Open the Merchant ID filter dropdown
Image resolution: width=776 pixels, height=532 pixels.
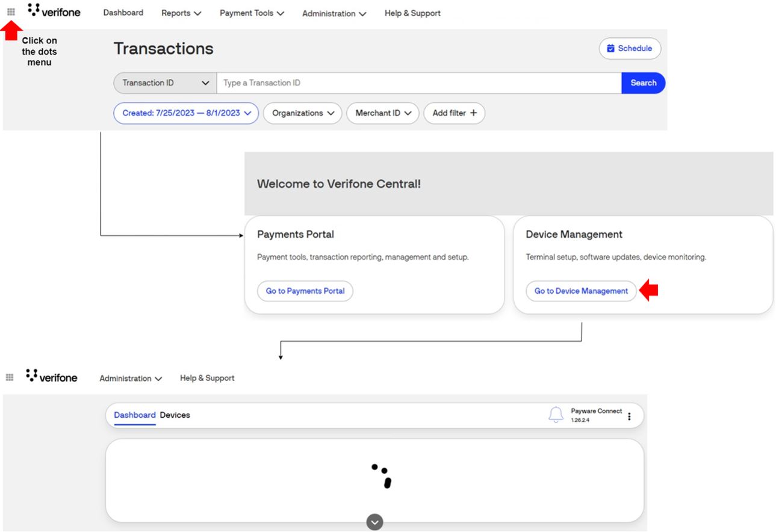point(382,113)
